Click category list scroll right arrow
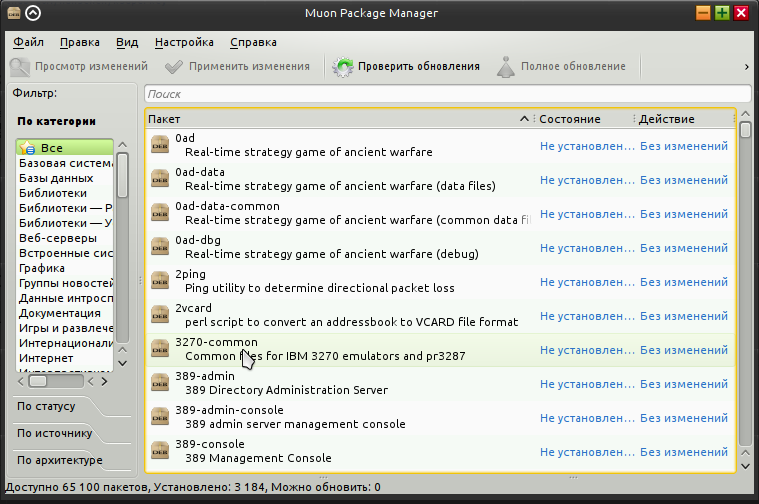 (105, 382)
